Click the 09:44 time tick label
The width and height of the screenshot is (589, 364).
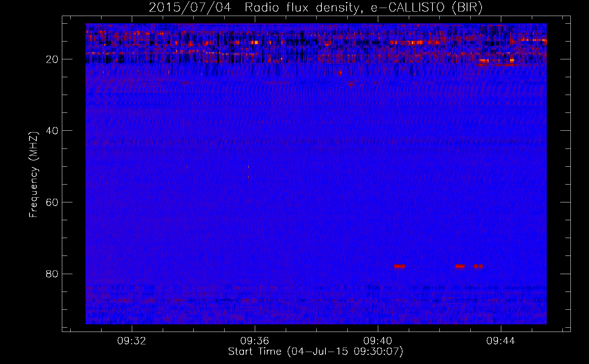click(501, 341)
